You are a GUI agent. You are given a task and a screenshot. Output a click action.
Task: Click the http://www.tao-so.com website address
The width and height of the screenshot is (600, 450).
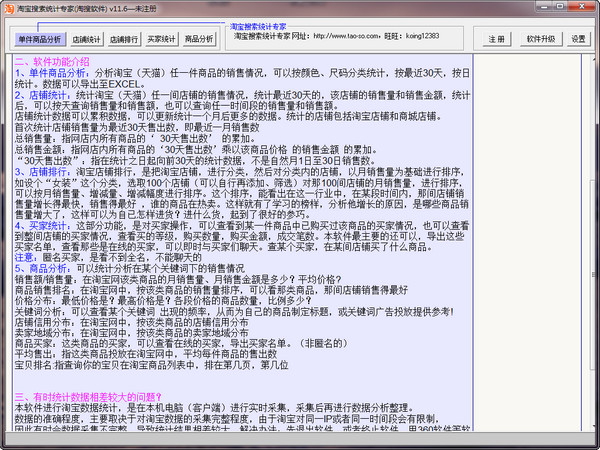click(346, 36)
